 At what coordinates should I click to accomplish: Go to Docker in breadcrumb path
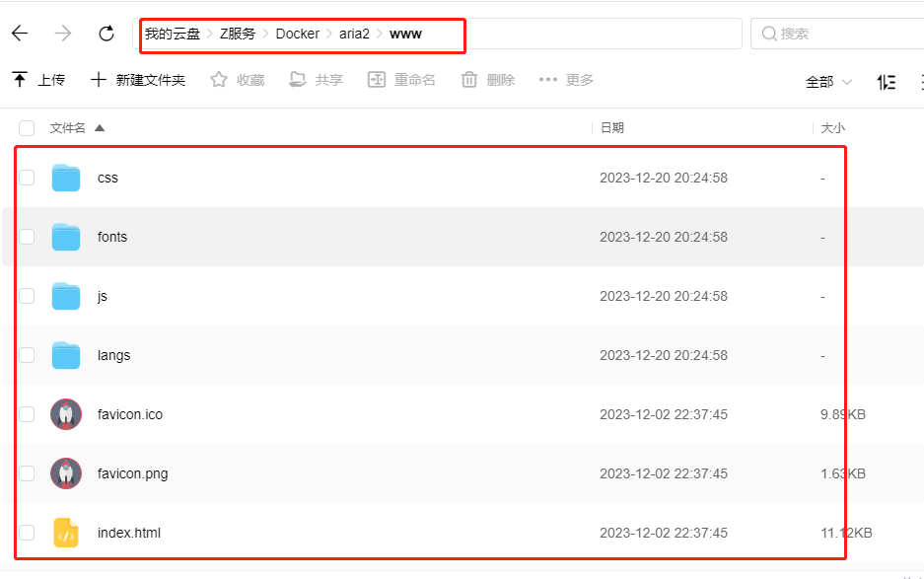click(297, 34)
